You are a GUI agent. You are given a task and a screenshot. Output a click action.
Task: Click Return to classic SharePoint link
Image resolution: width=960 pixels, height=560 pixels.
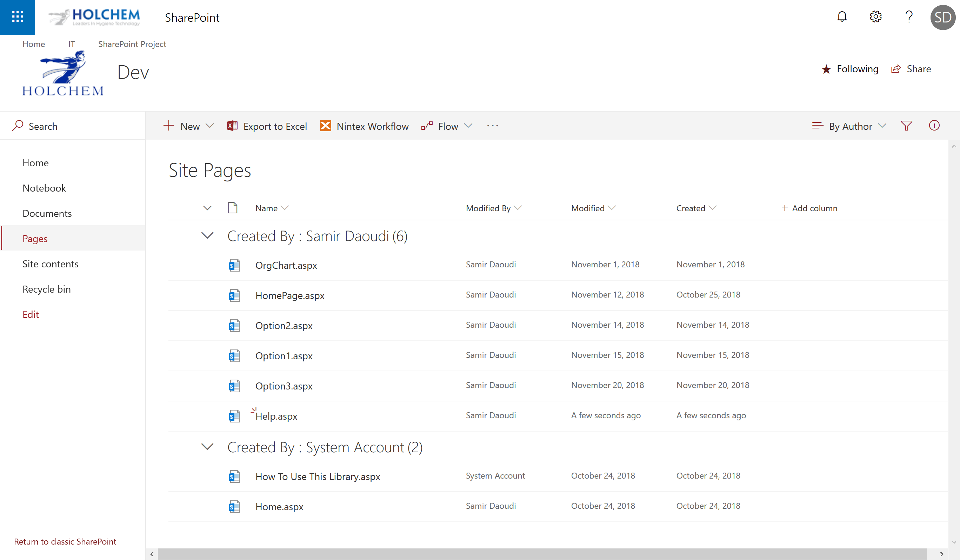coord(65,541)
